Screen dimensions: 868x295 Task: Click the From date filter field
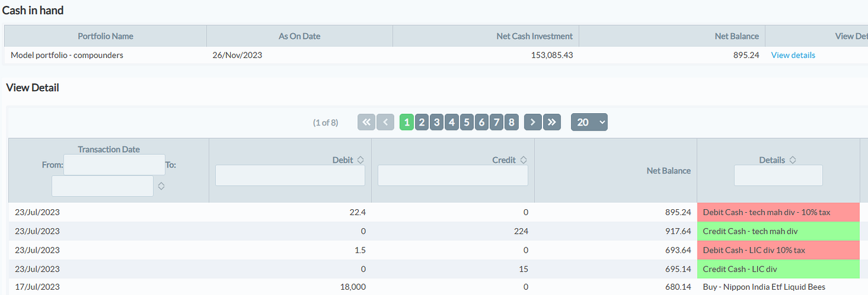(x=114, y=164)
